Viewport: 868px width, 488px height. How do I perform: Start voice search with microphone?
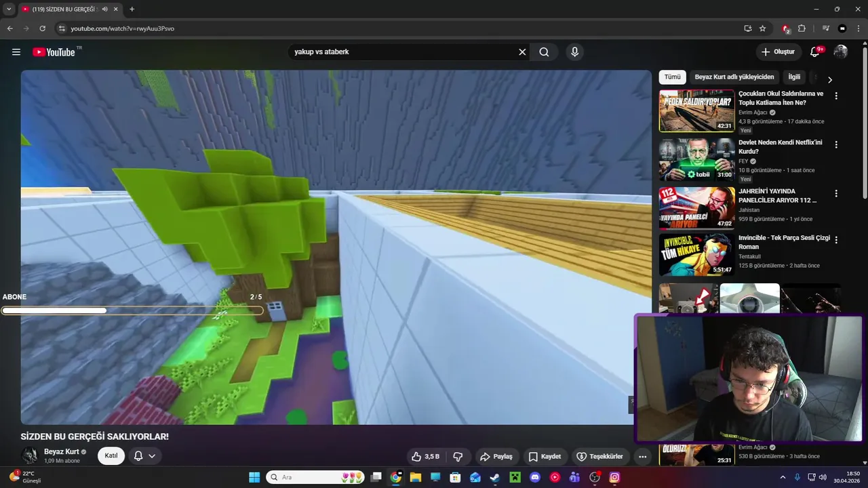tap(575, 52)
